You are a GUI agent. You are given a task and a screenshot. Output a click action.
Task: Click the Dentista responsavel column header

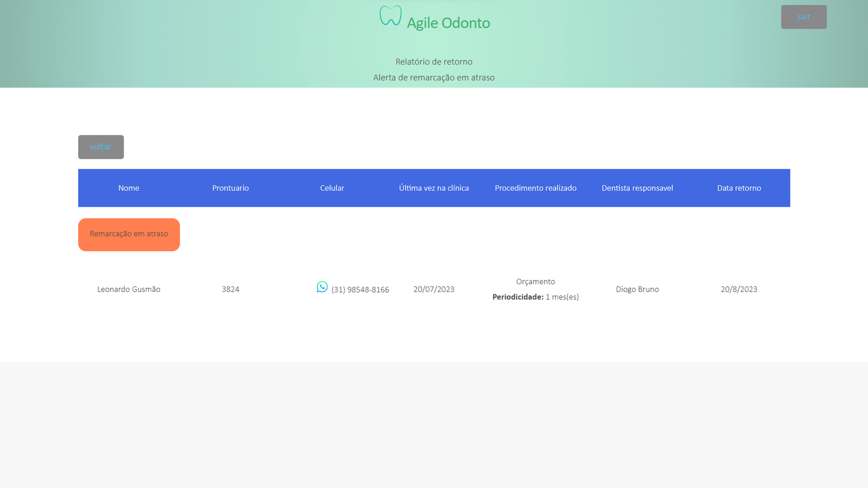(637, 188)
